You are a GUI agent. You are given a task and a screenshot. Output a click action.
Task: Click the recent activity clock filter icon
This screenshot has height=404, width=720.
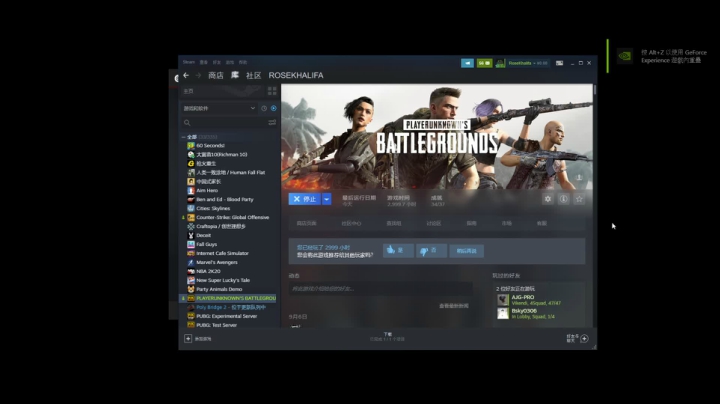264,108
